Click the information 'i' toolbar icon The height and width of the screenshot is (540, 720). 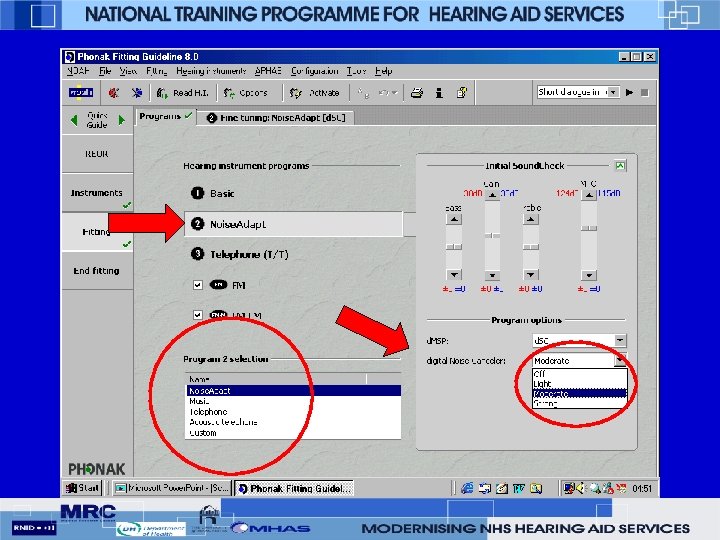439,93
